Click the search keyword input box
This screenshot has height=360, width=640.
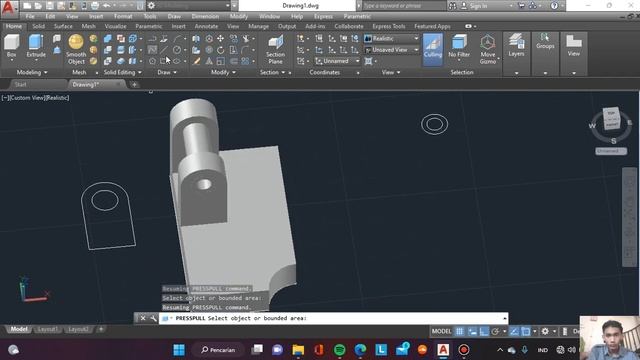click(404, 6)
